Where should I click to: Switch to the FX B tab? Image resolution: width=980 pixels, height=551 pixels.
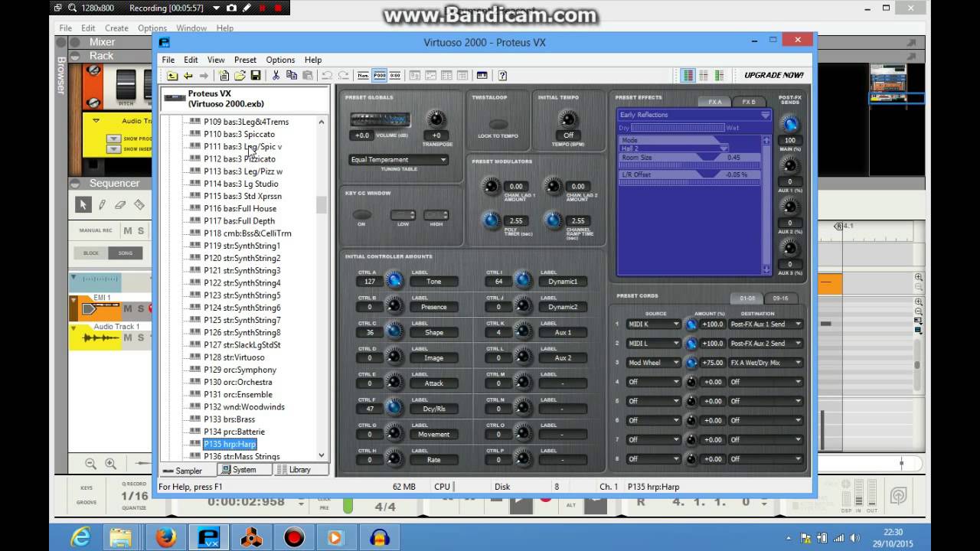[749, 102]
